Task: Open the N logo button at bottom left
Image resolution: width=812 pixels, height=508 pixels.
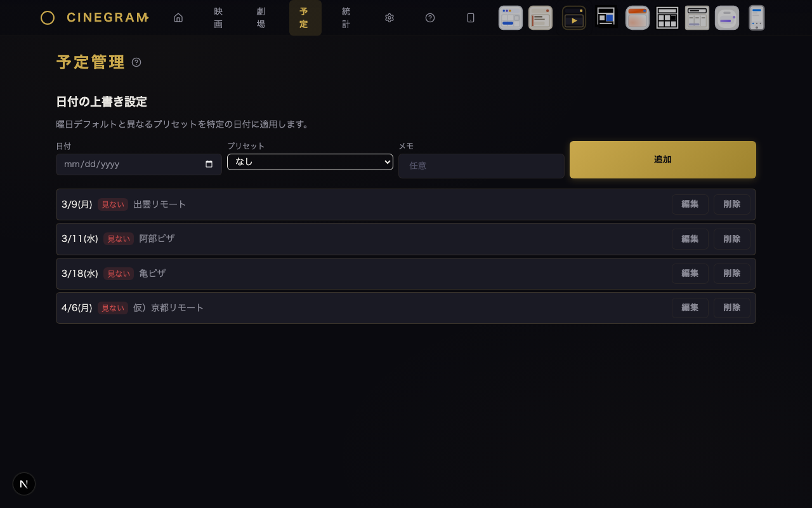Action: point(24,484)
